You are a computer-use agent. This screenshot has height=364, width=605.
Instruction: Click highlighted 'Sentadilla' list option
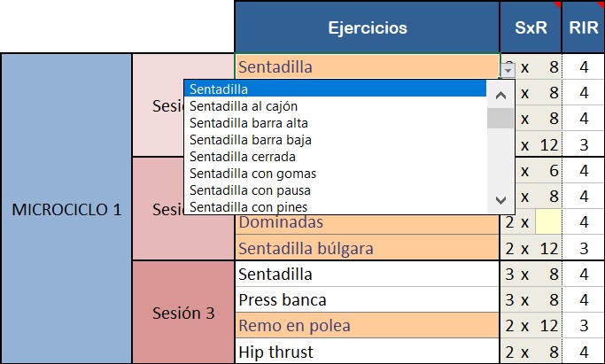tap(337, 89)
